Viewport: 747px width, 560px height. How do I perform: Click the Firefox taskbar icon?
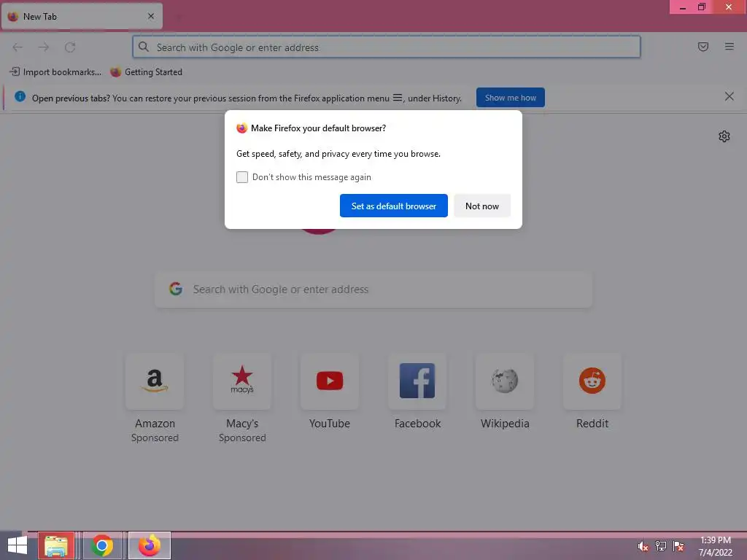(150, 545)
